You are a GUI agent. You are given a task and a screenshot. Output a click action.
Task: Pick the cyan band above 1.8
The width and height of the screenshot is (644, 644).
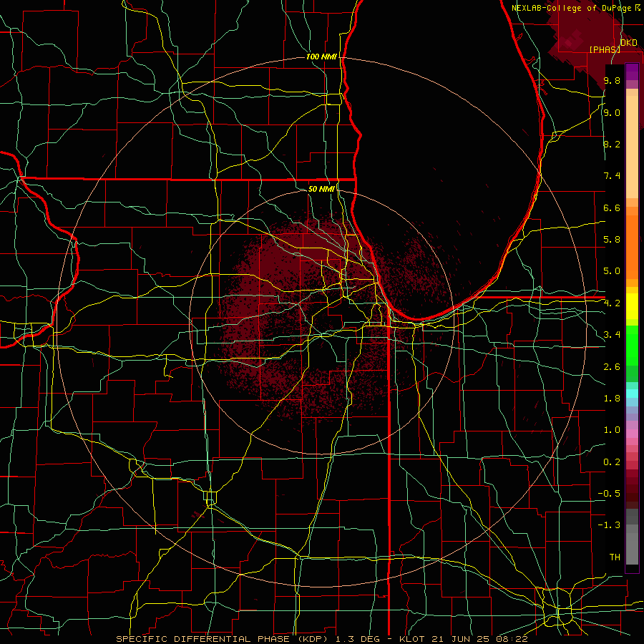632,394
